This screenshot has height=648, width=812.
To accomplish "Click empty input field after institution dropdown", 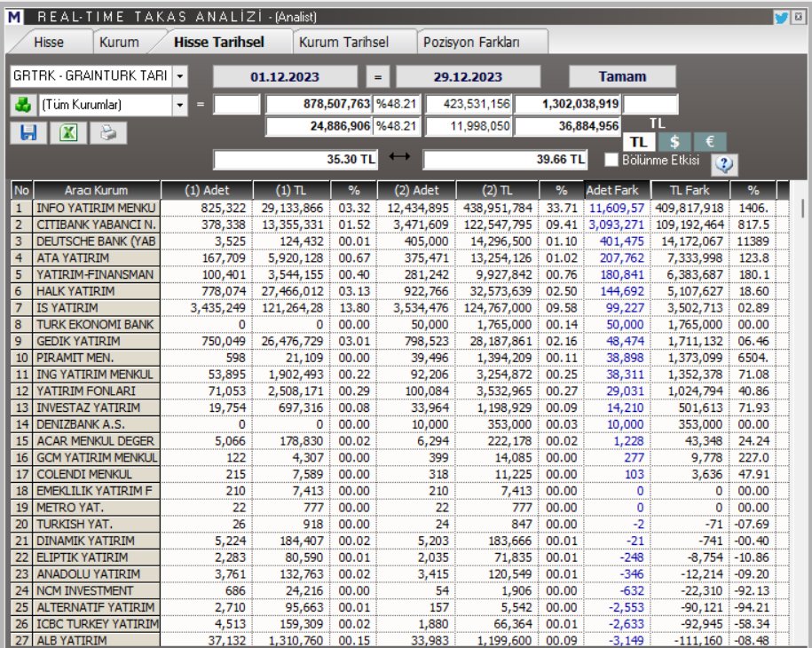I will click(x=237, y=104).
